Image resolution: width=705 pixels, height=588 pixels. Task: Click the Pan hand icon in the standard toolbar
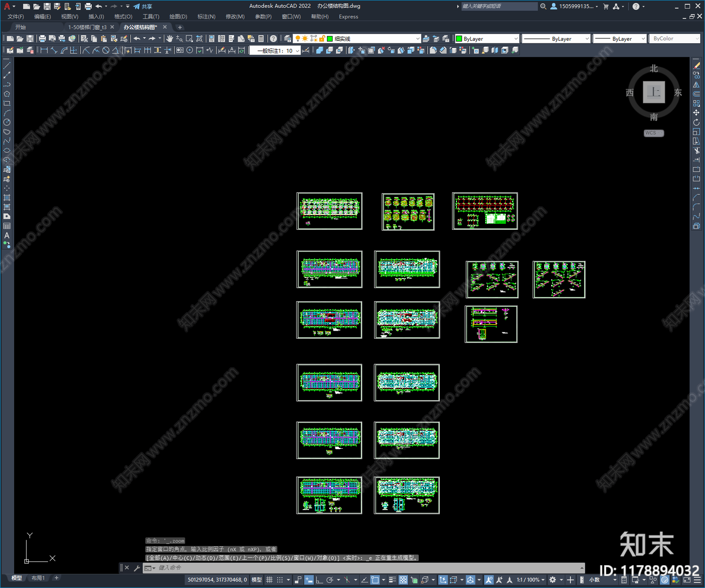point(170,39)
